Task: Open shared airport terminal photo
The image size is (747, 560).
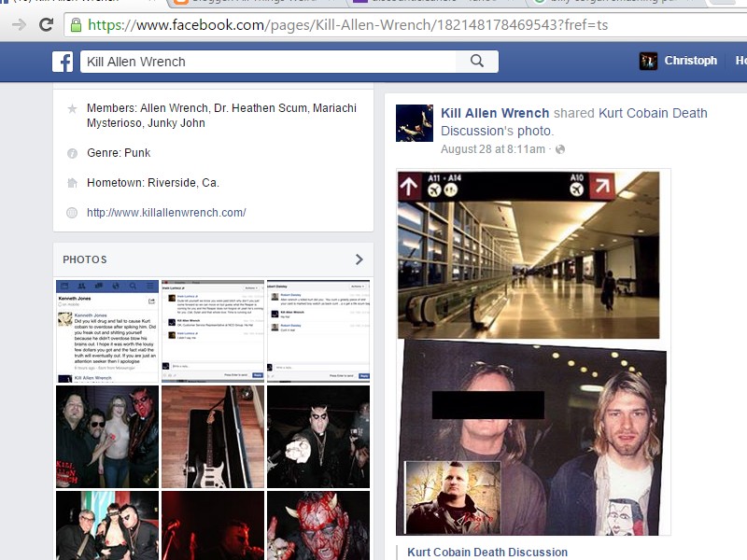Action: 529,255
